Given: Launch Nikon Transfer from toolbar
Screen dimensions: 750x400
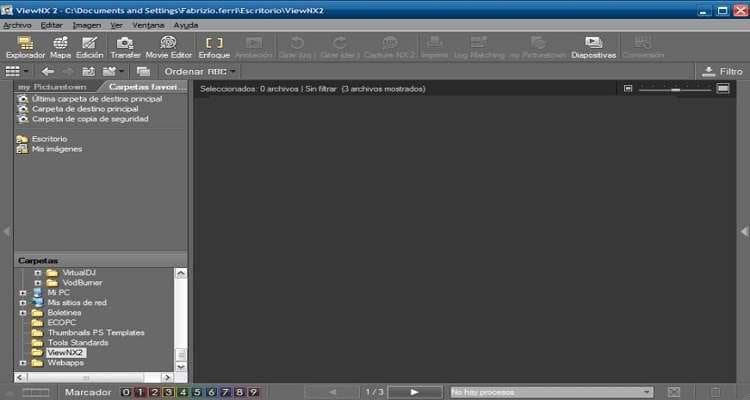Looking at the screenshot, I should tap(125, 47).
